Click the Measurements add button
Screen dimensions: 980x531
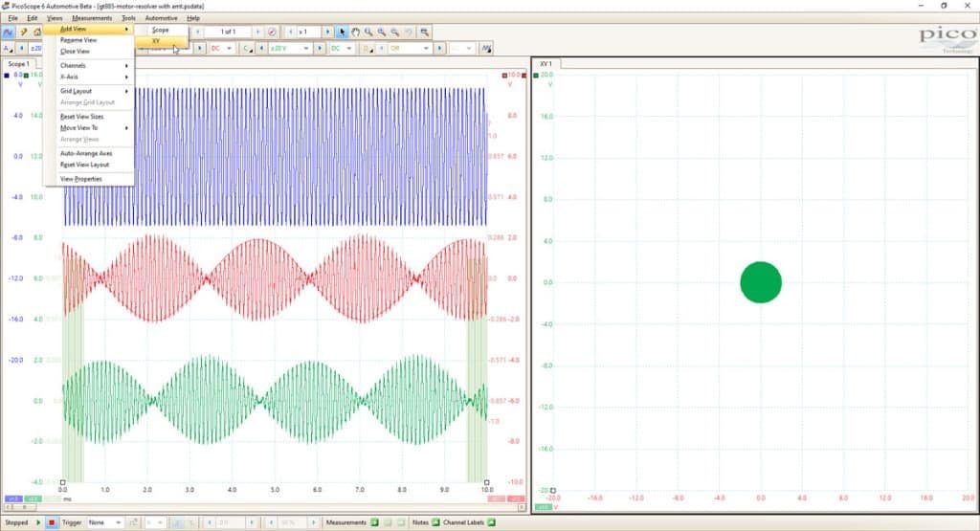click(x=374, y=522)
